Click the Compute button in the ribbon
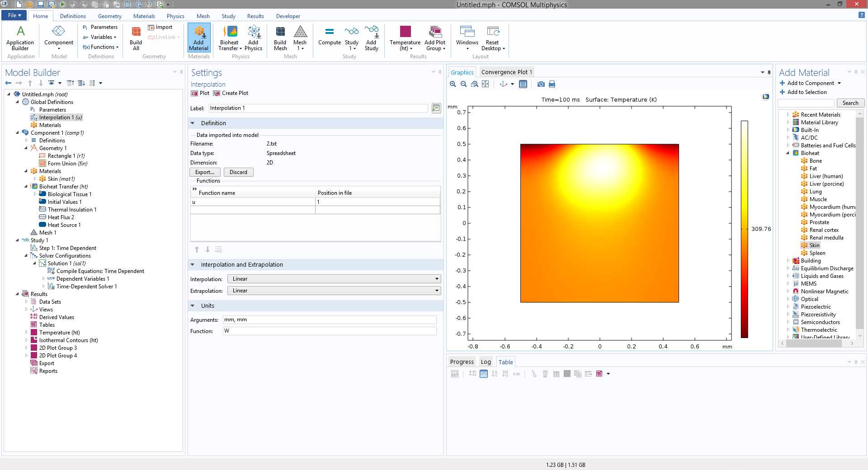 coord(329,36)
